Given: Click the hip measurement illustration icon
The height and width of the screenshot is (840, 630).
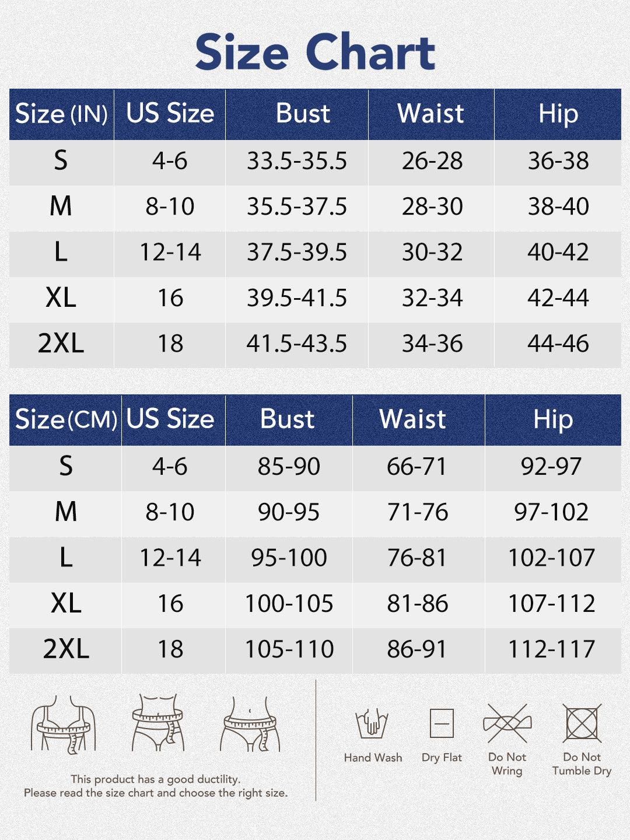Looking at the screenshot, I should click(250, 723).
